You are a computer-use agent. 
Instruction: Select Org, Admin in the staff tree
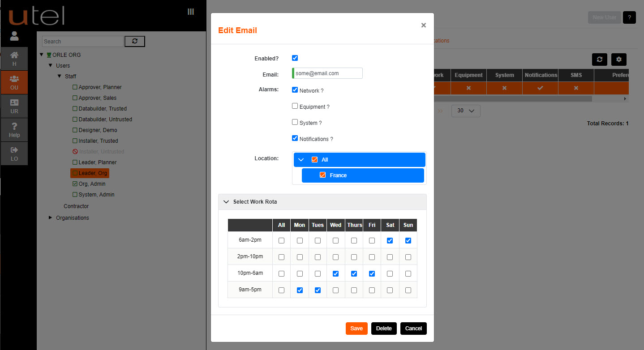pyautogui.click(x=92, y=184)
